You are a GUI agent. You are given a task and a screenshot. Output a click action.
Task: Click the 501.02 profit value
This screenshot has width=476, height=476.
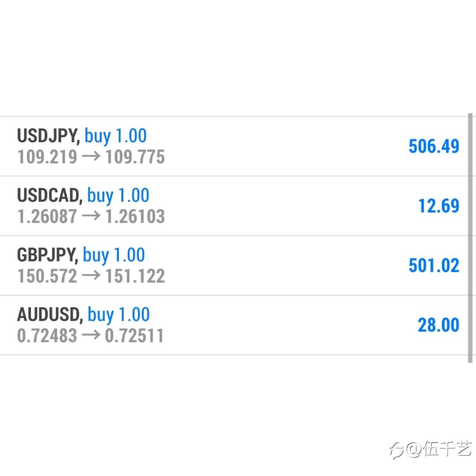434,265
